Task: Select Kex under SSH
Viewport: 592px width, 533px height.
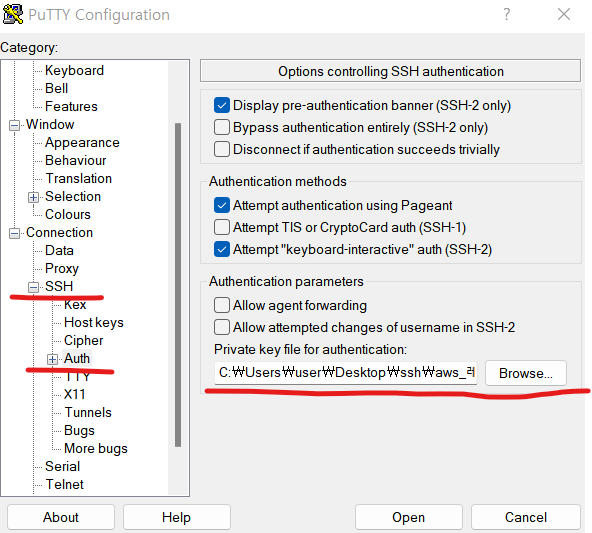Action: [75, 304]
